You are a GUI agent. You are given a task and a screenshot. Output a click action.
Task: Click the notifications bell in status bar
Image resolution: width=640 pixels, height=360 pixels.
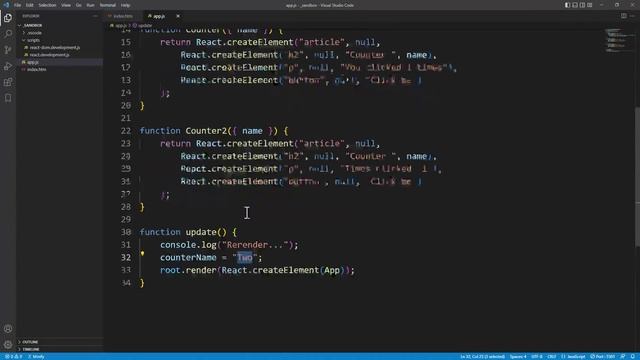point(633,356)
